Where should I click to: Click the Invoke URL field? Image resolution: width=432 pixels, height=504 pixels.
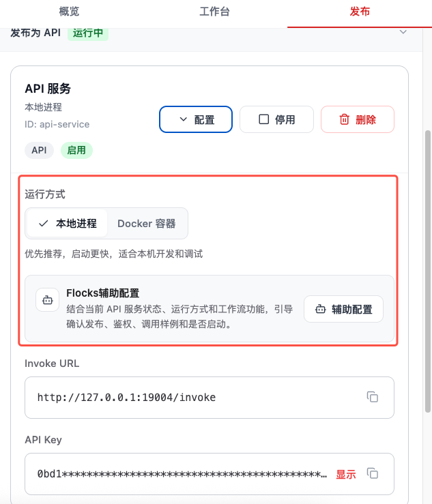click(x=210, y=398)
